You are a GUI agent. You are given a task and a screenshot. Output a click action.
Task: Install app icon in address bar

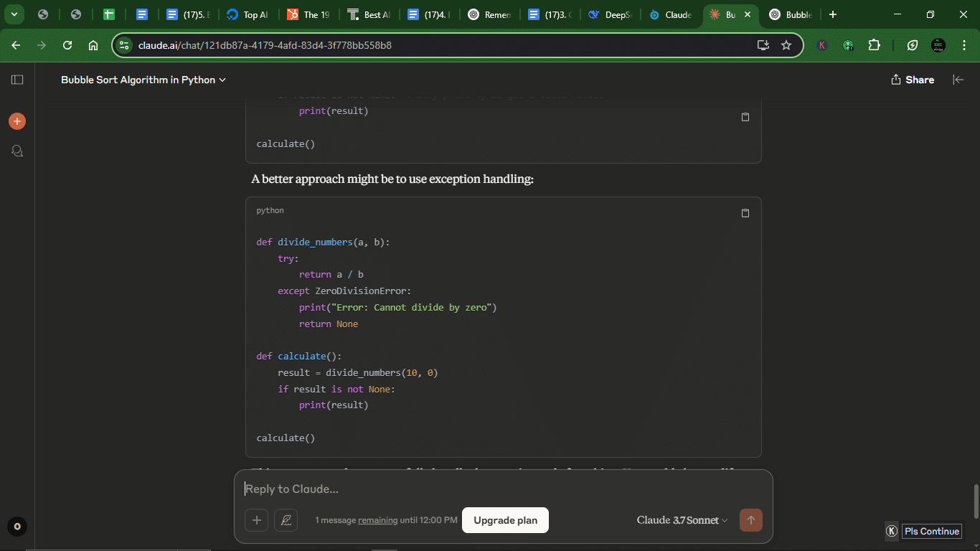(763, 45)
